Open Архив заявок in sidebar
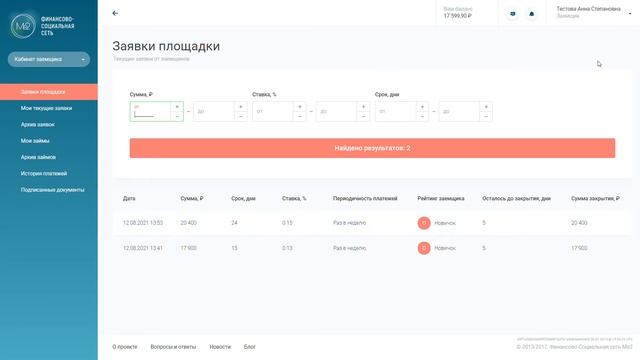This screenshot has width=640, height=360. [38, 124]
